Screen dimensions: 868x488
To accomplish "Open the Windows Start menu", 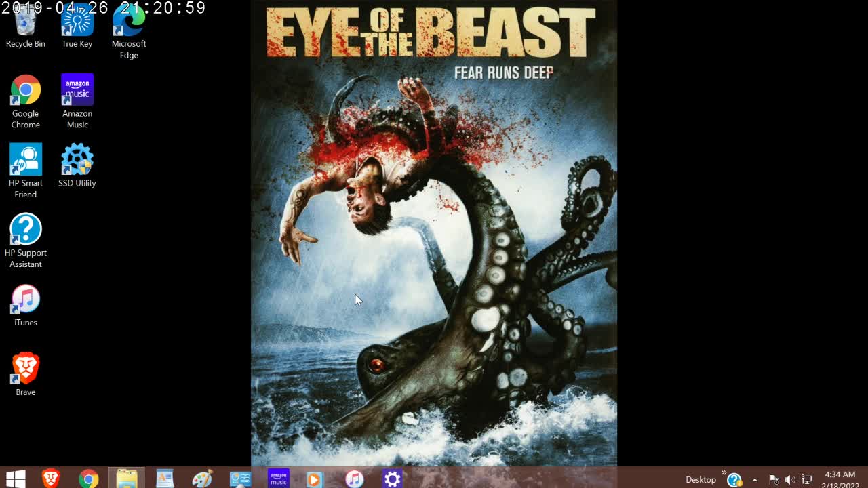I will coord(15,479).
